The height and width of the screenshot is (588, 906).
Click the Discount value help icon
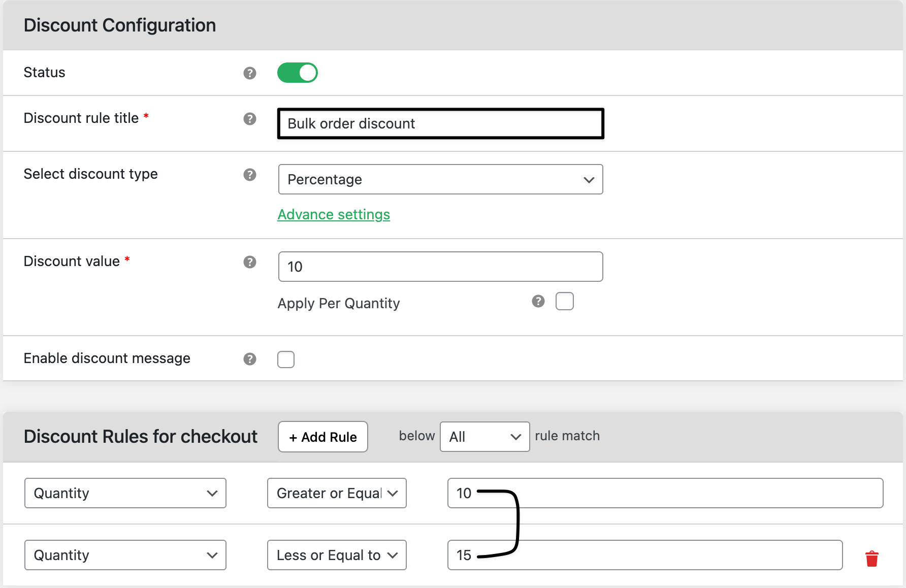tap(249, 262)
